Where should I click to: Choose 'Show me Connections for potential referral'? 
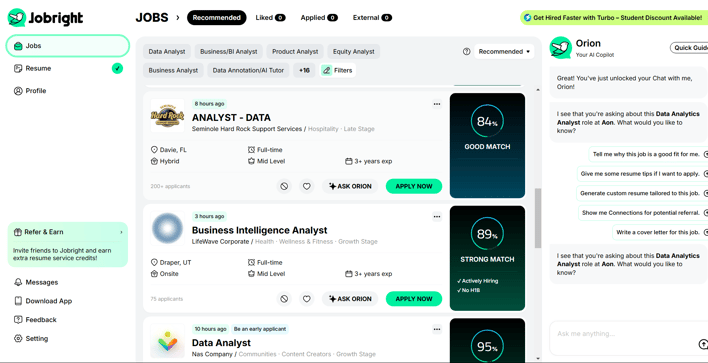pyautogui.click(x=643, y=213)
